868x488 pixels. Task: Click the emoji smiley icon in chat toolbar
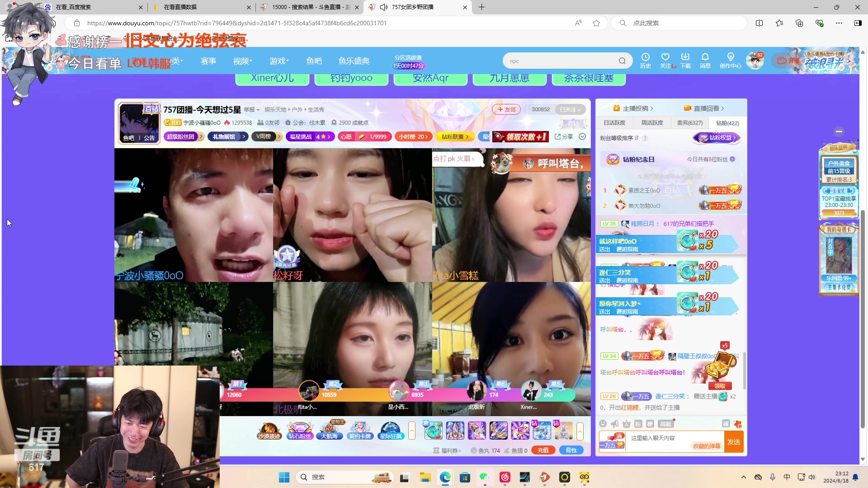click(x=603, y=423)
